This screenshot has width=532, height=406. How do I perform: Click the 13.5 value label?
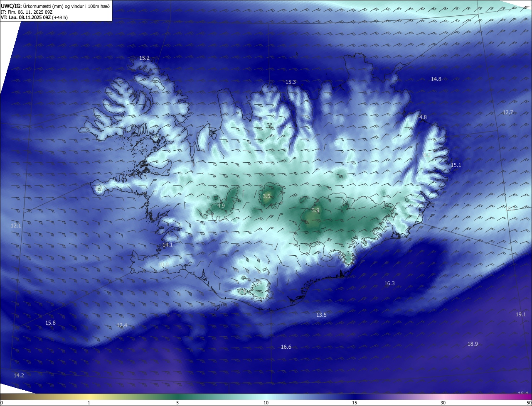[321, 315]
